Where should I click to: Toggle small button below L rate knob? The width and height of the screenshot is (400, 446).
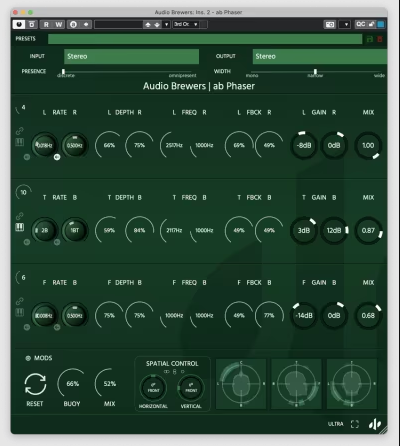[27, 157]
